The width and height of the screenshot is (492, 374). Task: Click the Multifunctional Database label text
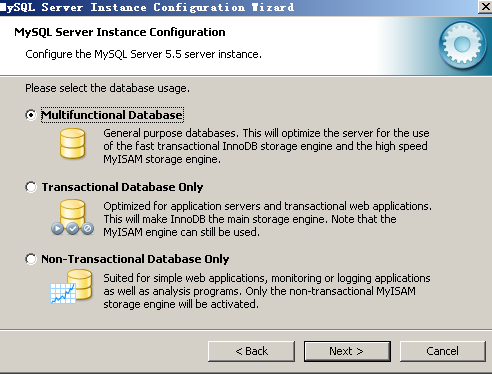pyautogui.click(x=112, y=115)
